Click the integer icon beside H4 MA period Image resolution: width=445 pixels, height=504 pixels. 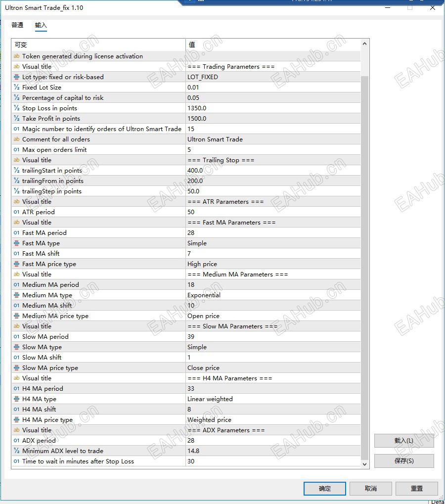tap(16, 389)
